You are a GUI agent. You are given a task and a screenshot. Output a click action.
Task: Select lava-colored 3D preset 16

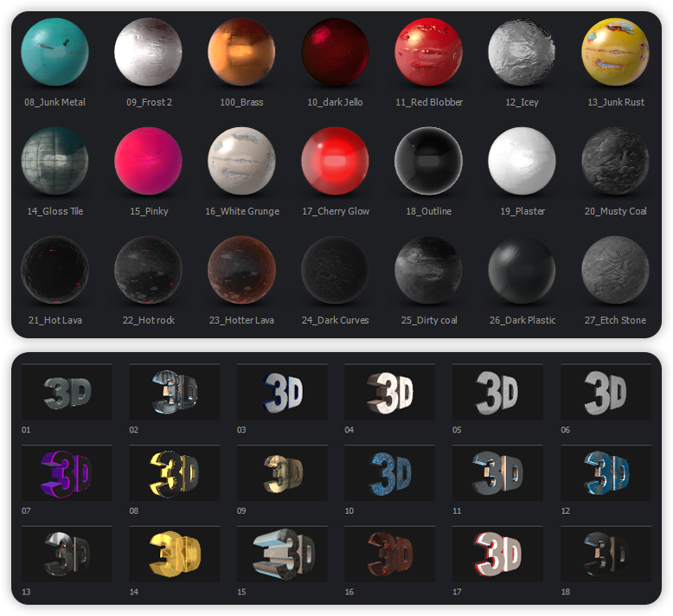pos(390,555)
